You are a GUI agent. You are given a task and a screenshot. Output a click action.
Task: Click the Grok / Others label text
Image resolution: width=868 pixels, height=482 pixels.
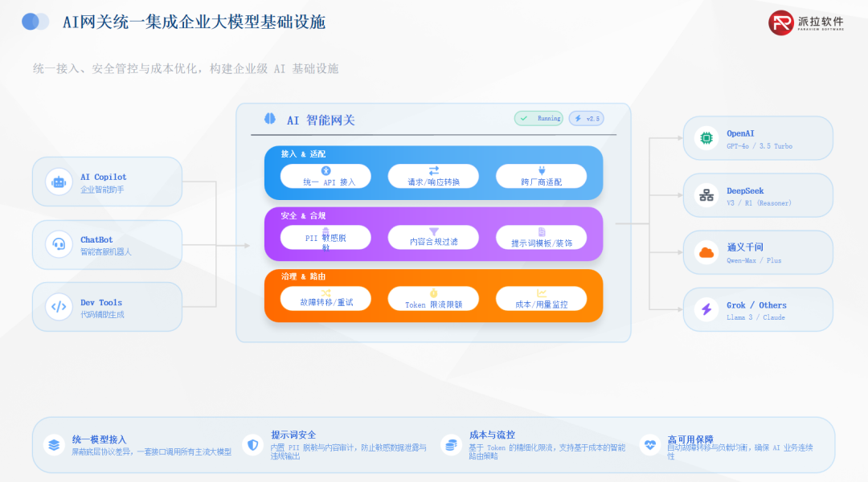tap(756, 305)
